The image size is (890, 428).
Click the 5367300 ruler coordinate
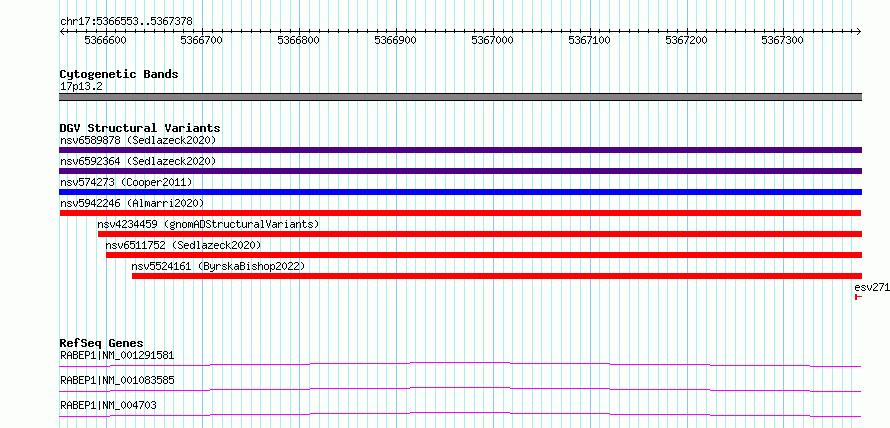pos(783,40)
